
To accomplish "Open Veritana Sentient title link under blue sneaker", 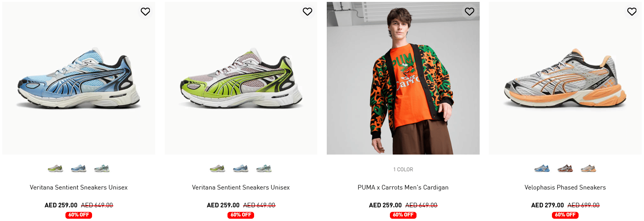I will pos(79,187).
